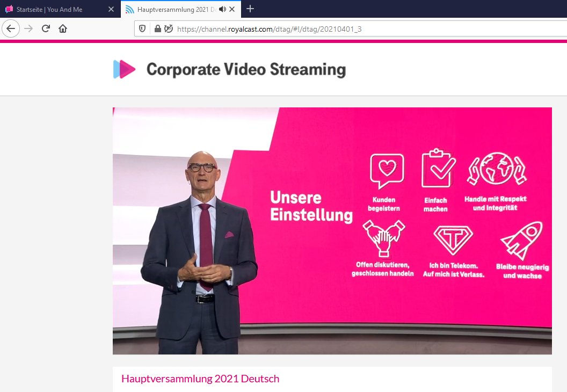Open the Hauptversammlung 2021 Deutsch title
The image size is (567, 392).
pyautogui.click(x=200, y=379)
